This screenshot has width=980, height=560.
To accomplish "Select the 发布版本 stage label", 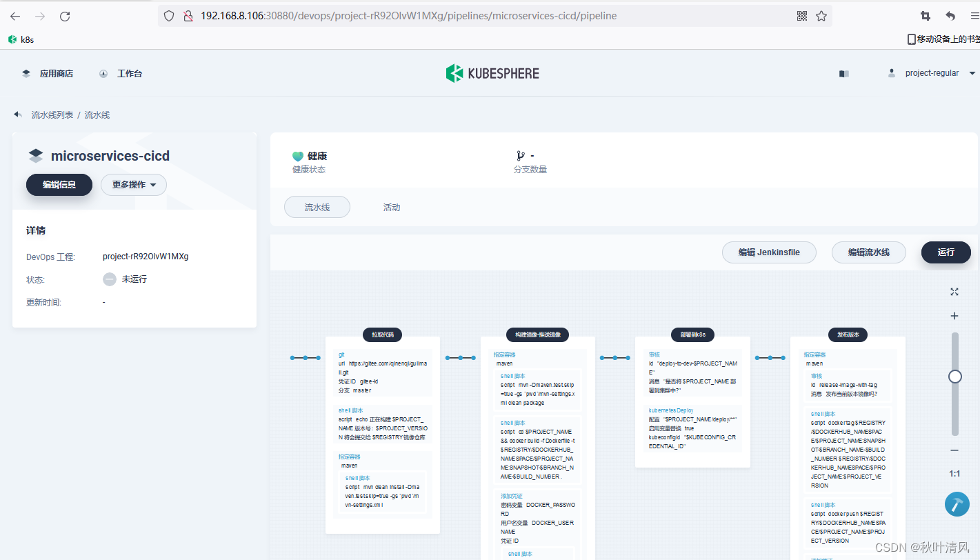I will tap(848, 334).
